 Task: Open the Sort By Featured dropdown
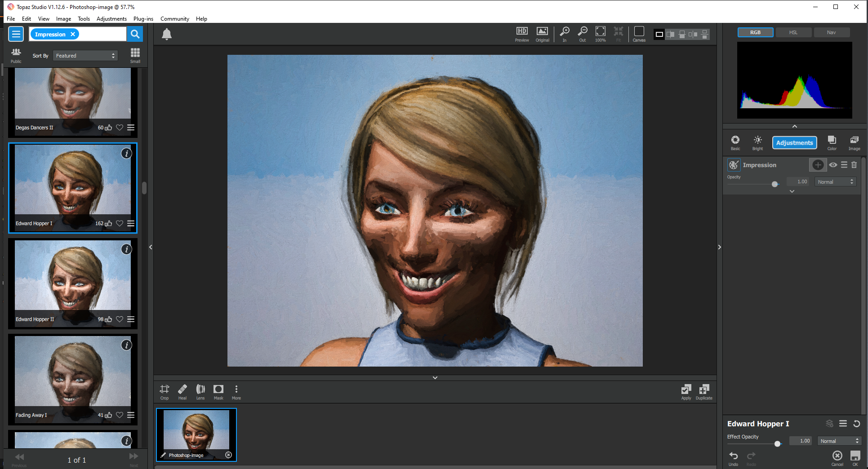(x=85, y=56)
